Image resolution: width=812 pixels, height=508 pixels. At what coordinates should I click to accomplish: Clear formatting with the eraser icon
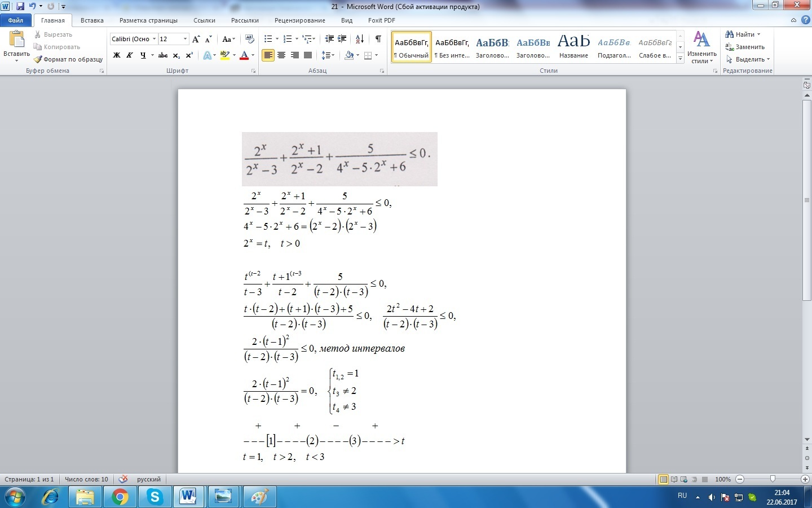250,39
